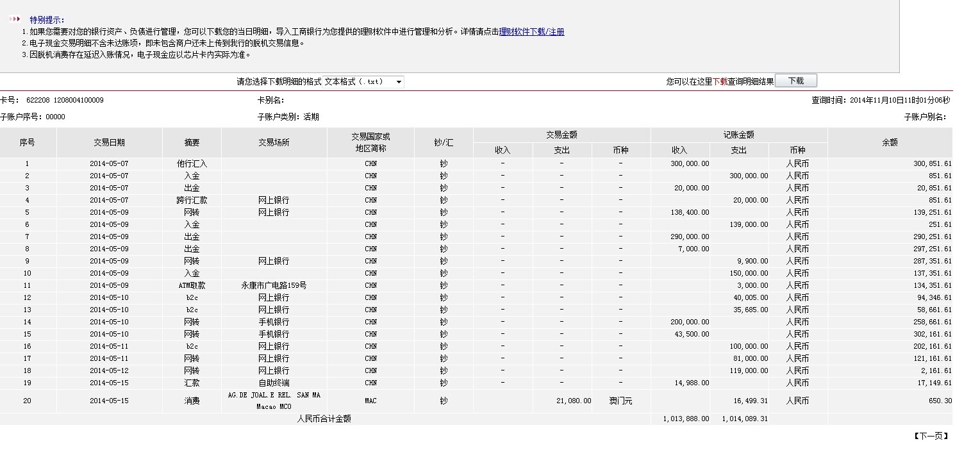
Task: Click the 跨行汇款 entry in row 4
Action: point(192,201)
